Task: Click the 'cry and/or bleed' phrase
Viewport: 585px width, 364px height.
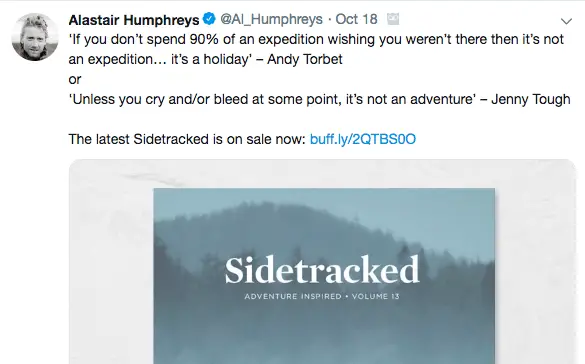Action: pos(197,99)
